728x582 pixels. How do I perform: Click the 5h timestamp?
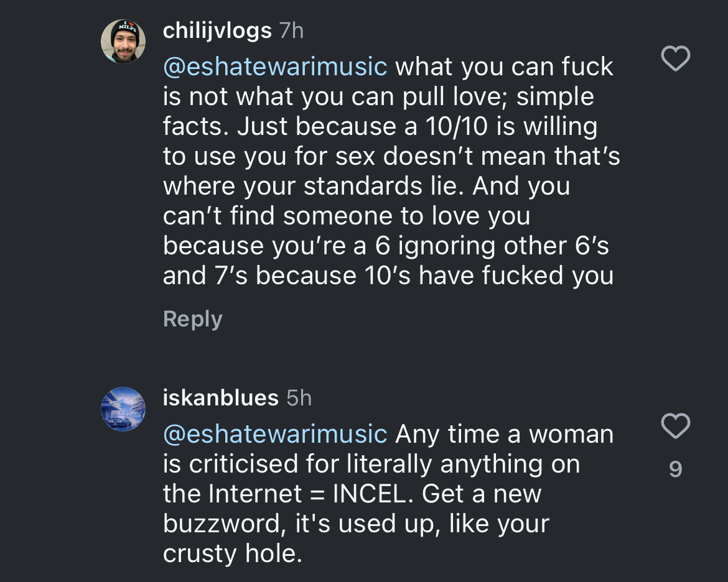tap(299, 398)
